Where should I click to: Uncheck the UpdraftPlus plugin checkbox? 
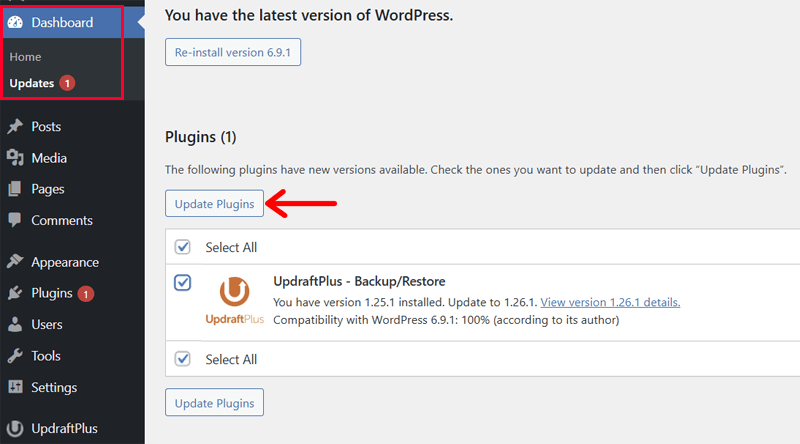click(x=183, y=282)
